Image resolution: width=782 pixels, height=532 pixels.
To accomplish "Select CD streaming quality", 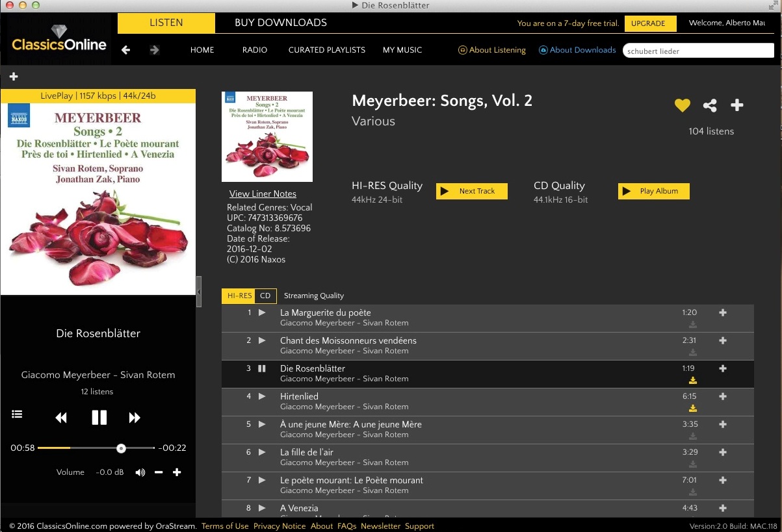I will coord(265,296).
